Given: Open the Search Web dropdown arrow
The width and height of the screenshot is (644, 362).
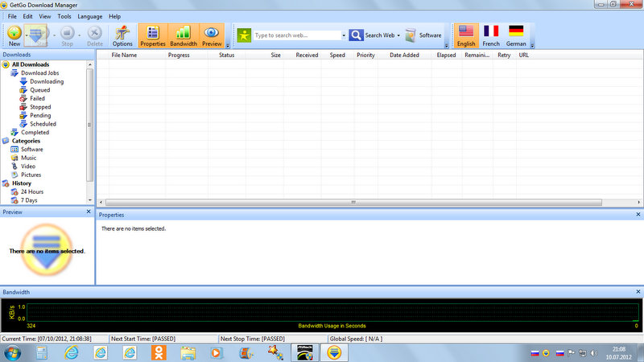Looking at the screenshot, I should point(398,35).
